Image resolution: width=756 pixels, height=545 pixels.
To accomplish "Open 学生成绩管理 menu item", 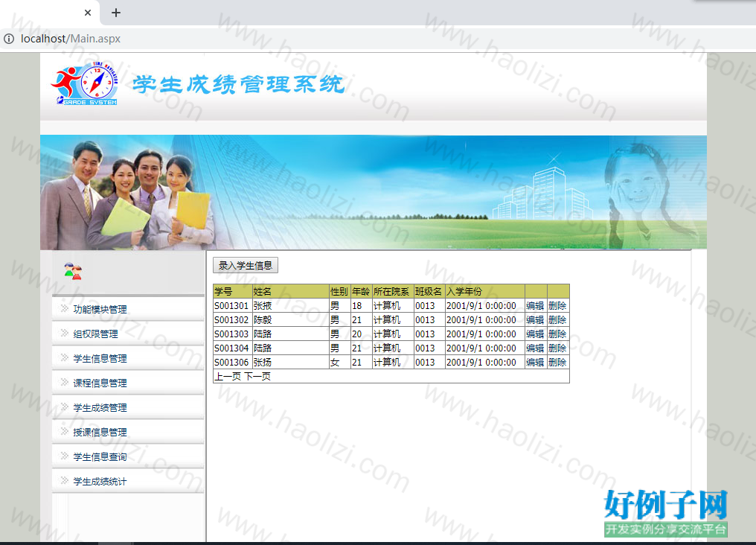I will (100, 407).
